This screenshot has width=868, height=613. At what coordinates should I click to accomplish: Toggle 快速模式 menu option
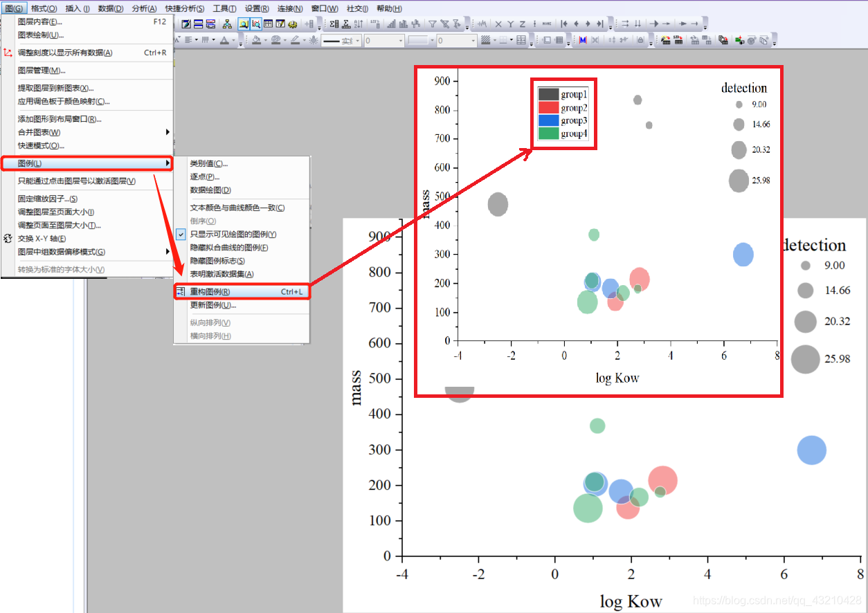(x=87, y=146)
